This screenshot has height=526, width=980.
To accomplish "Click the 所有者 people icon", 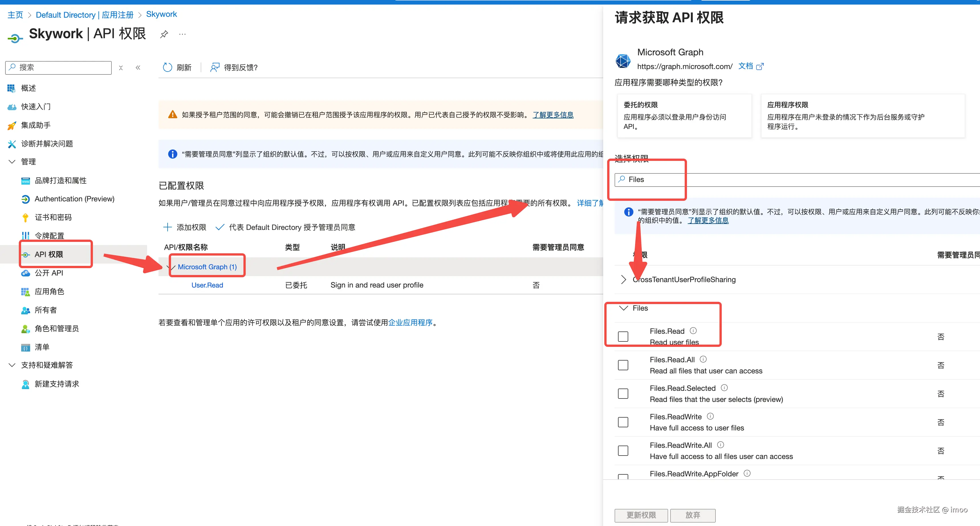I will pyautogui.click(x=25, y=310).
